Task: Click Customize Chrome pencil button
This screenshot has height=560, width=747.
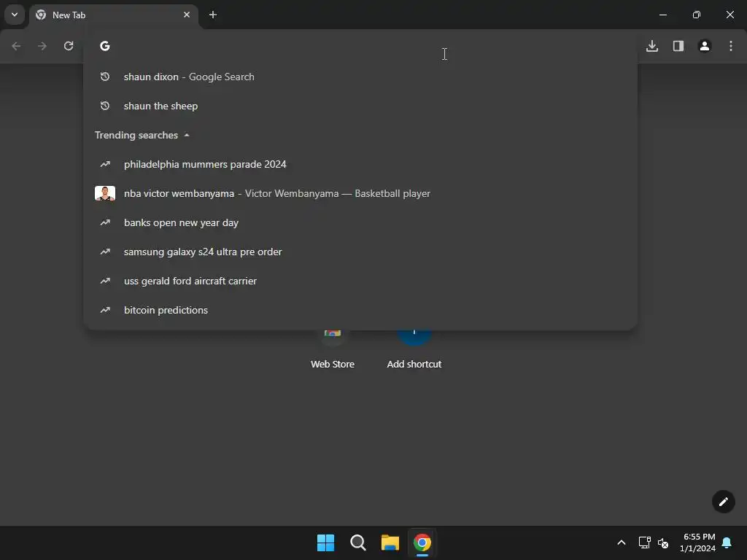Action: click(723, 502)
